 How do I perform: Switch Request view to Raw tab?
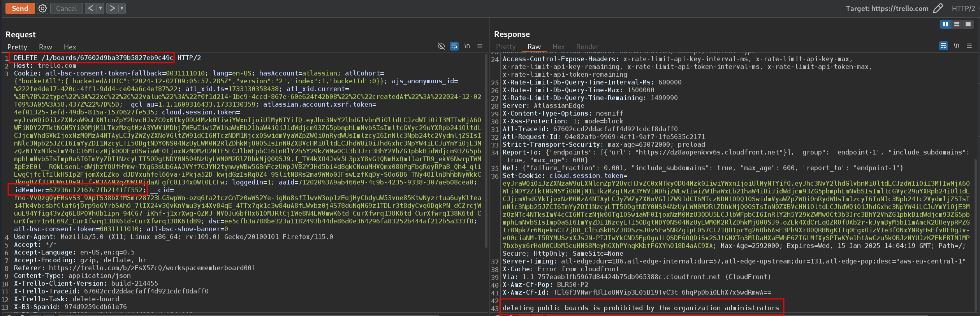click(46, 47)
